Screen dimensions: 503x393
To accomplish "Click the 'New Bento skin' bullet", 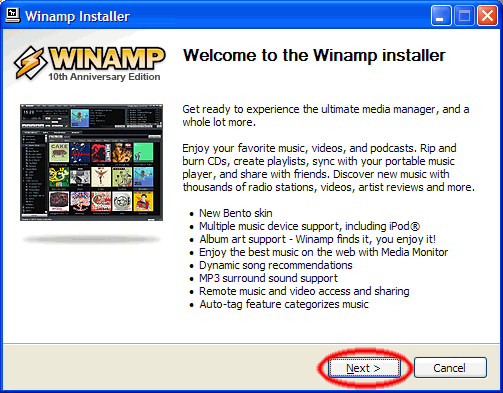I will tap(236, 213).
